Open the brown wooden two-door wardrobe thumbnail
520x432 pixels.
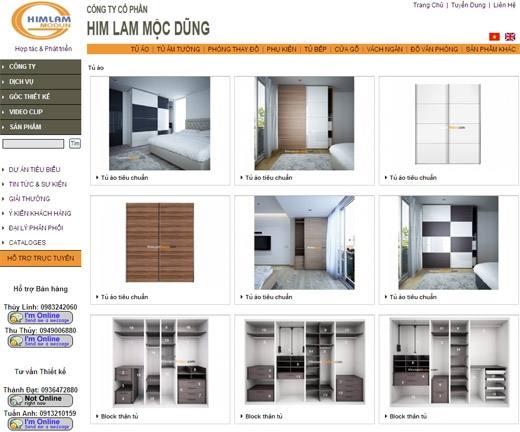tap(160, 243)
